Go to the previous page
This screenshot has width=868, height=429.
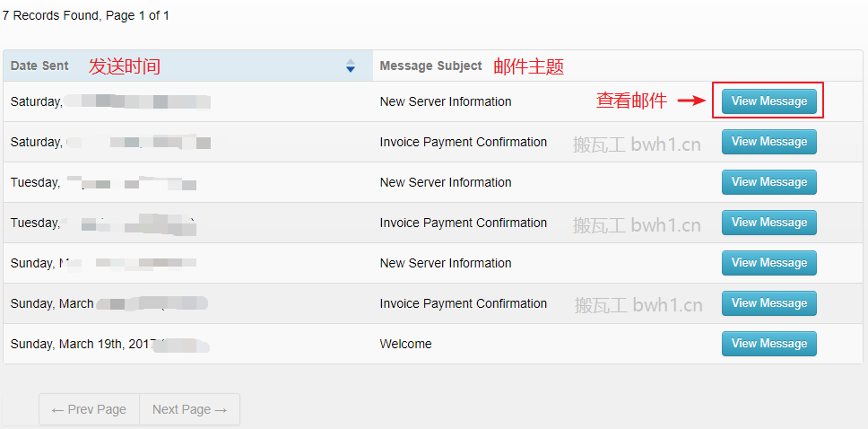coord(89,409)
